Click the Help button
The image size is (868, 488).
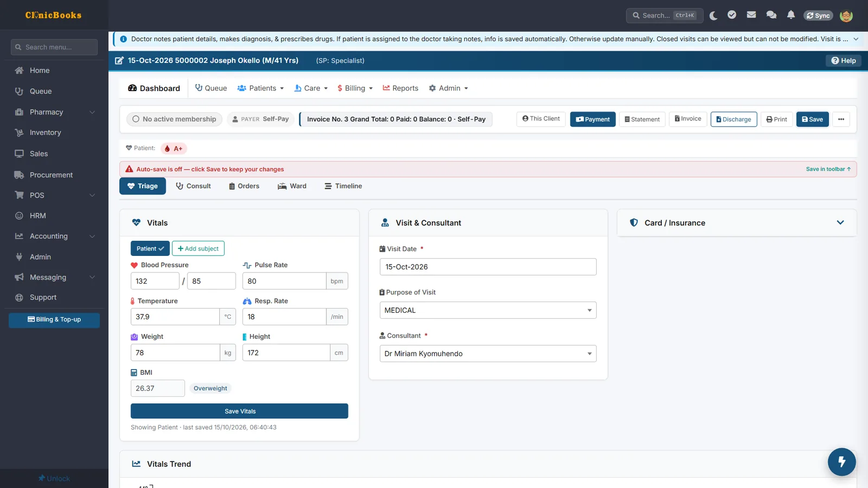click(x=844, y=61)
